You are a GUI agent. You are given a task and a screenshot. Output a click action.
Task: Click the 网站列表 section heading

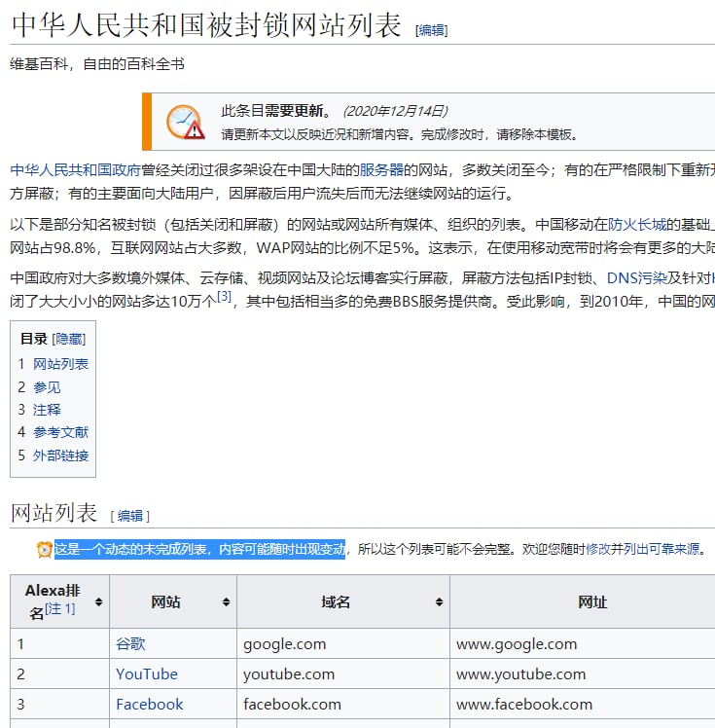click(x=54, y=513)
